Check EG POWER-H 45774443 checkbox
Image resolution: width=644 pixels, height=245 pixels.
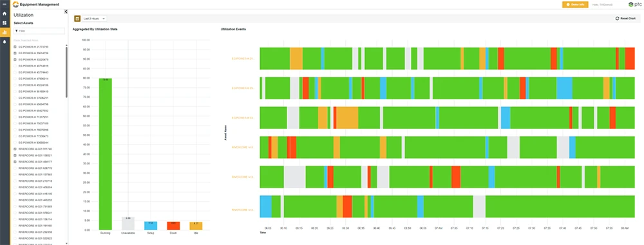(x=15, y=72)
